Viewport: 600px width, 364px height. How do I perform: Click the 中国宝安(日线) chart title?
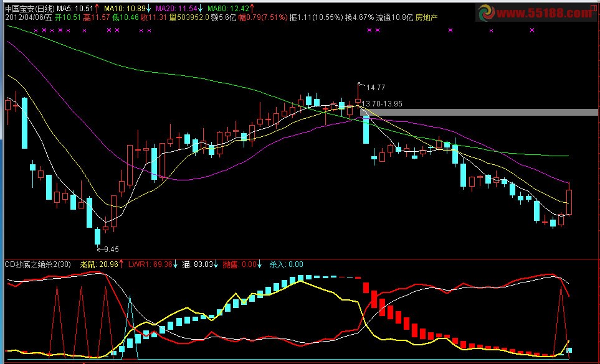(x=31, y=9)
